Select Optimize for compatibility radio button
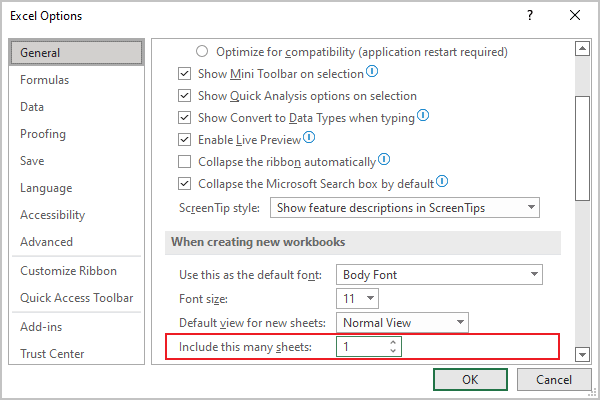The width and height of the screenshot is (600, 400). (x=202, y=51)
